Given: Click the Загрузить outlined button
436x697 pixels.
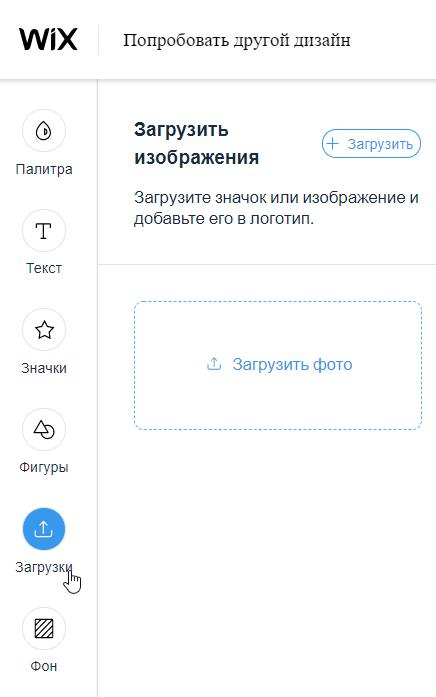Looking at the screenshot, I should pyautogui.click(x=371, y=144).
